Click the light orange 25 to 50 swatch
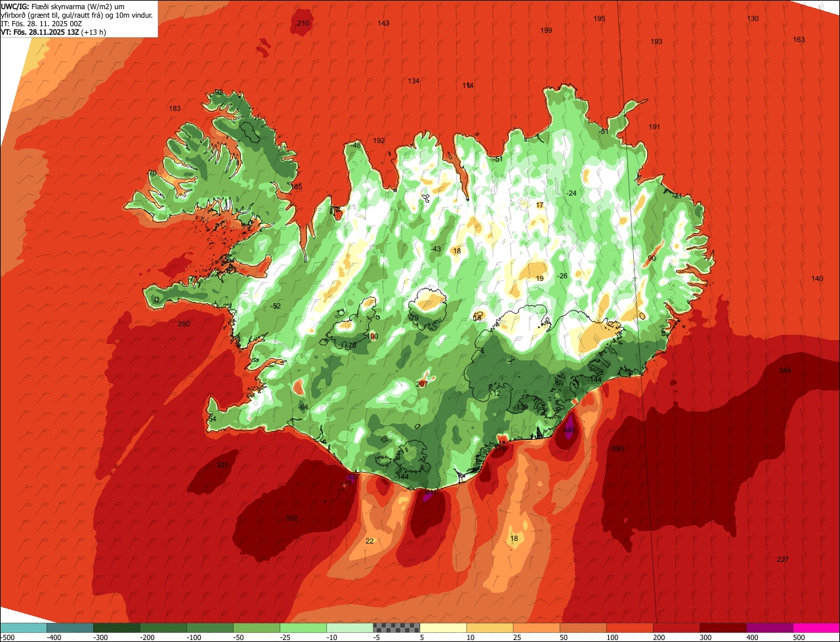 (x=537, y=628)
